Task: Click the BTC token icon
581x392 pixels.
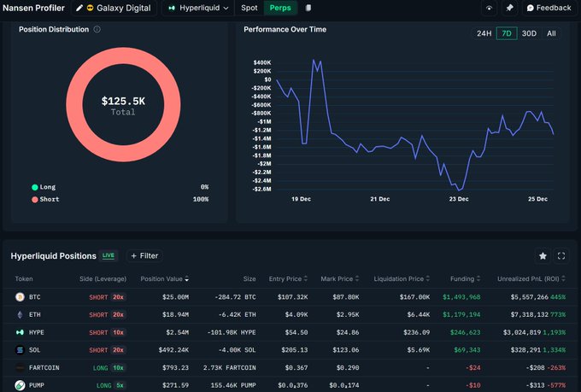Action: 20,296
